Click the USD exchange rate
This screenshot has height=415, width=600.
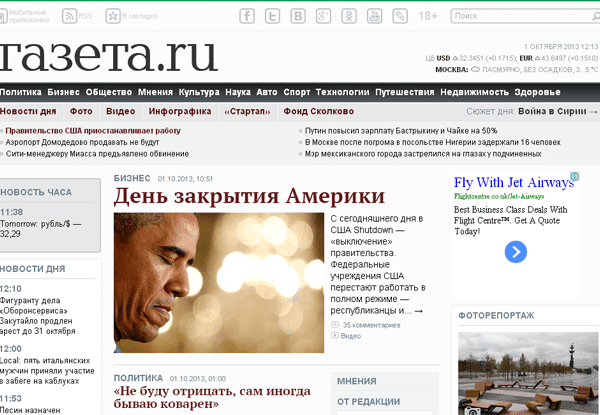click(x=476, y=58)
